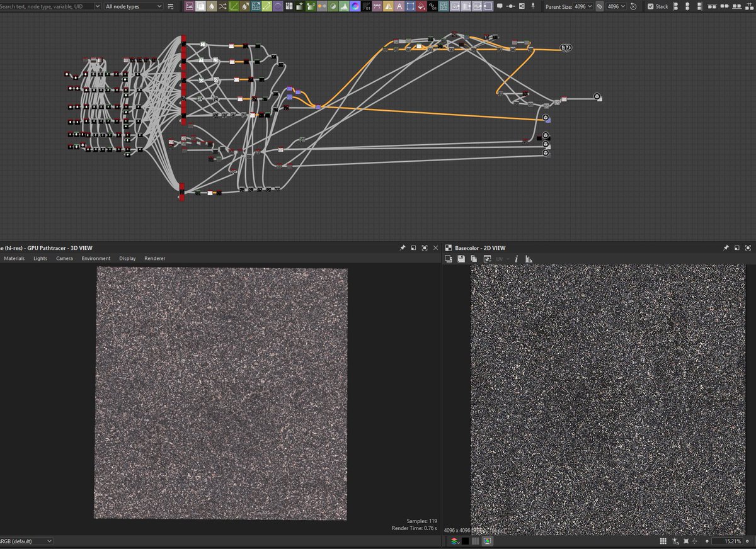This screenshot has width=756, height=549.
Task: Pin the 3D view panel
Action: pyautogui.click(x=403, y=248)
